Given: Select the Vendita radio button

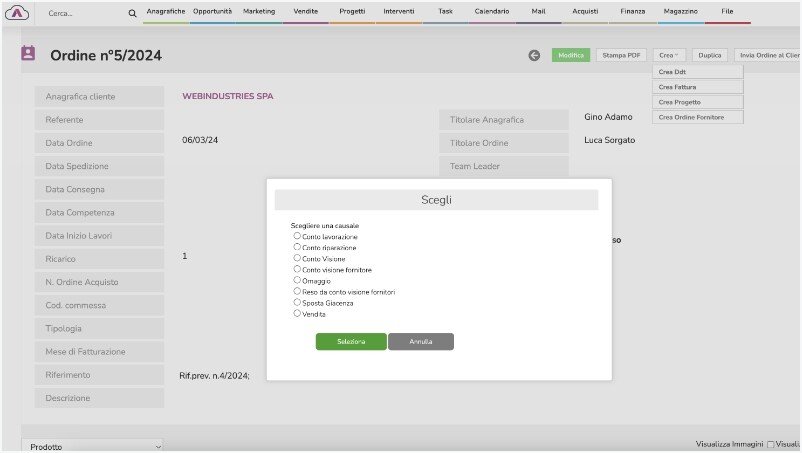Looking at the screenshot, I should (x=297, y=313).
